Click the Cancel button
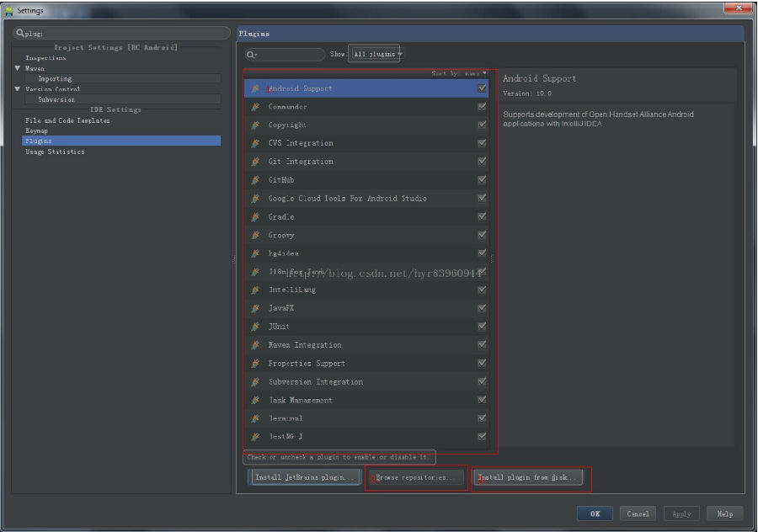This screenshot has width=758, height=532. [x=638, y=513]
